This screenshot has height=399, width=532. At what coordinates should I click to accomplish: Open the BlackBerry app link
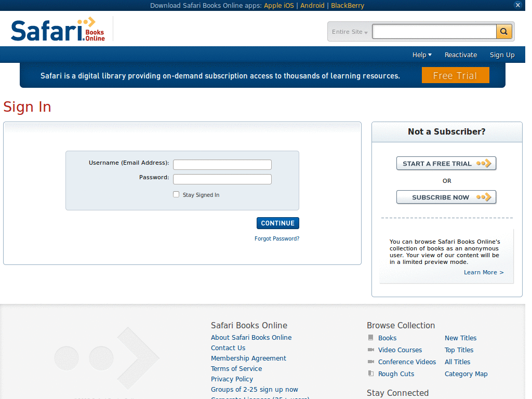[348, 5]
